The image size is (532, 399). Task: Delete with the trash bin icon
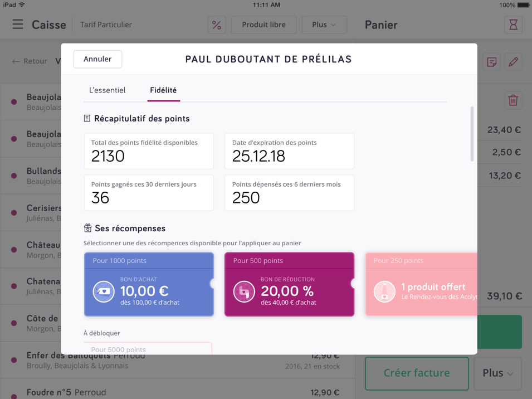click(513, 100)
